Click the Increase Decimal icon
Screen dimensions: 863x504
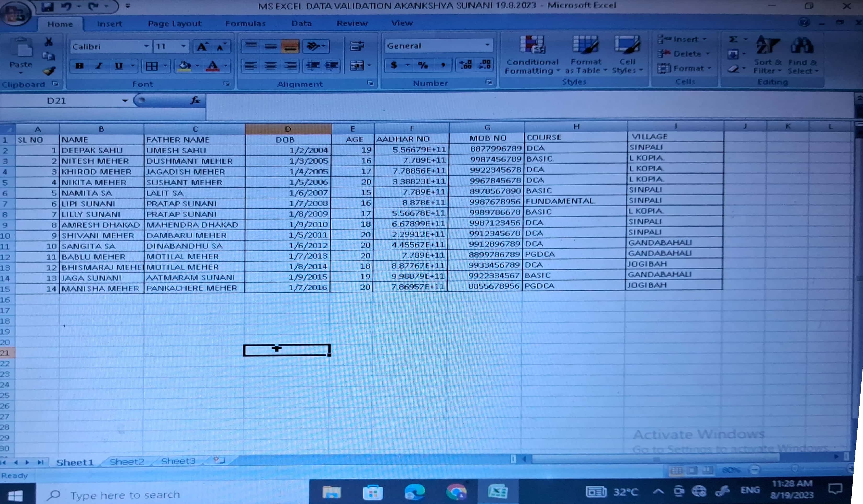point(465,65)
